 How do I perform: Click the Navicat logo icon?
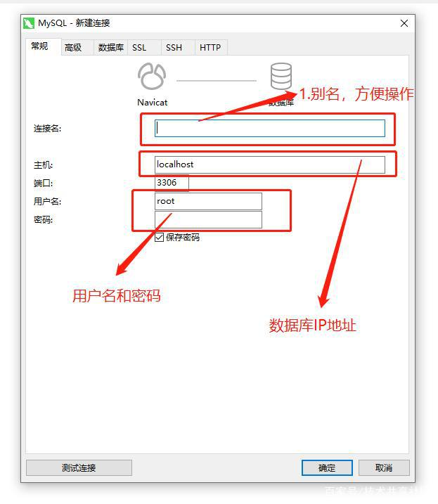click(x=152, y=76)
